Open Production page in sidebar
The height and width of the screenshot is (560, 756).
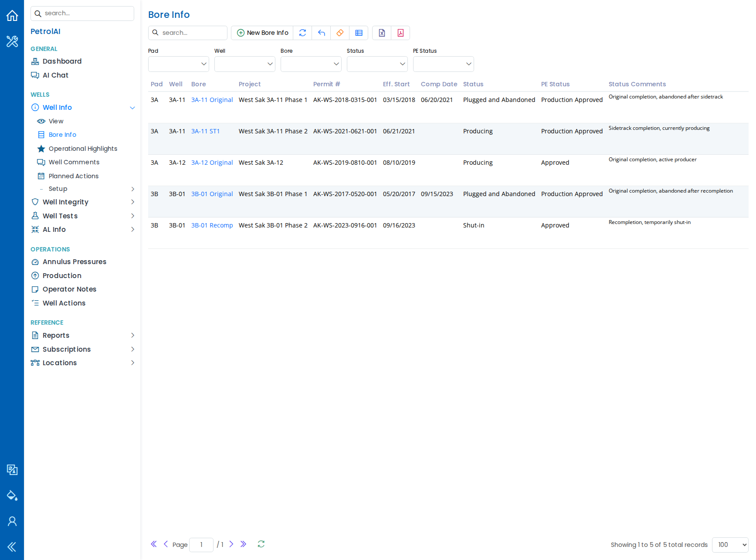tap(62, 276)
